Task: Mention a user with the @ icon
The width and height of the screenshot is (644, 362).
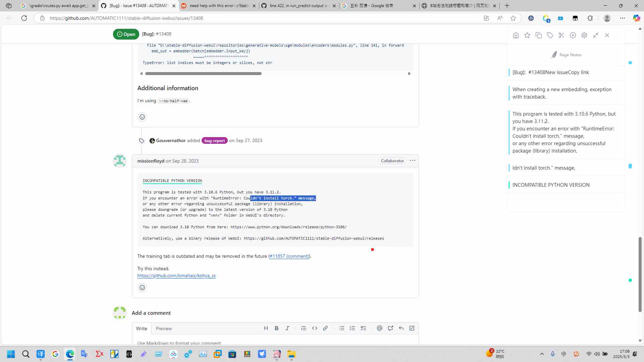Action: tap(380, 328)
